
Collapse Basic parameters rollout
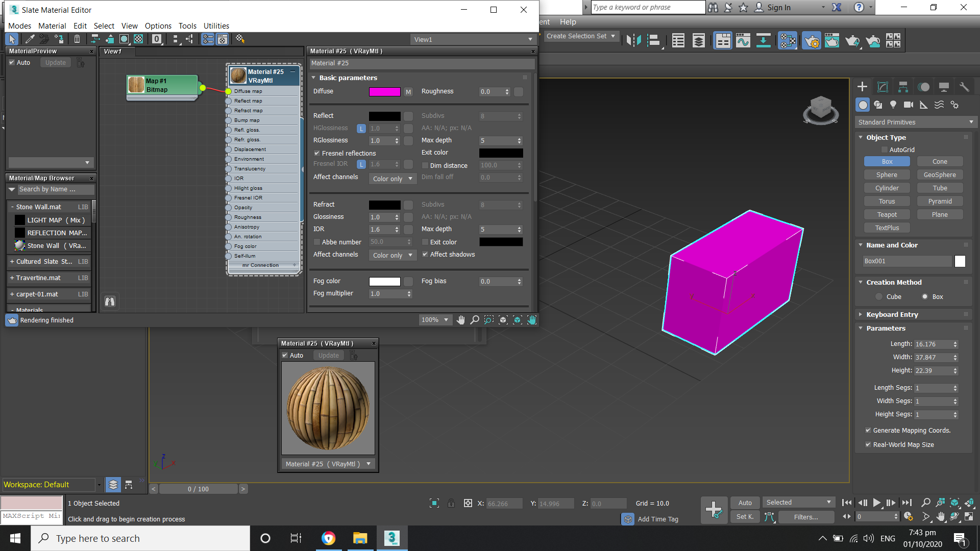348,78
